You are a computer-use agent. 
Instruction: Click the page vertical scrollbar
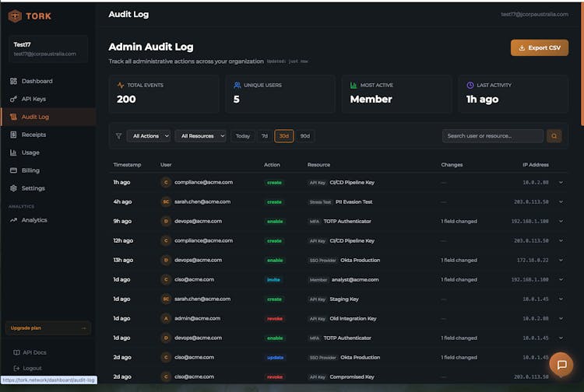point(581,62)
